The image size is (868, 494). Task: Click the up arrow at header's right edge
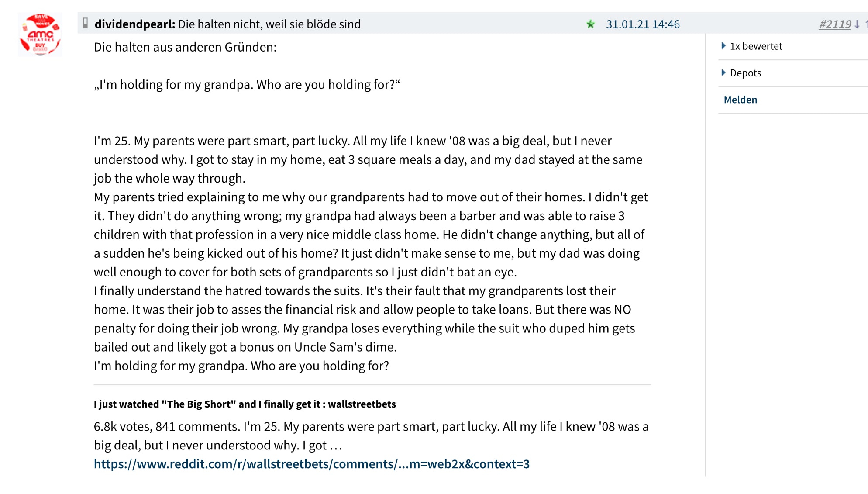(866, 24)
